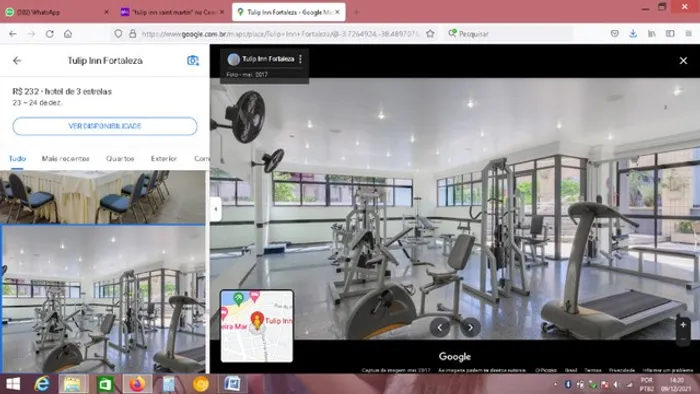700x394 pixels.
Task: Select the Tudo photos tab
Action: pyautogui.click(x=17, y=158)
